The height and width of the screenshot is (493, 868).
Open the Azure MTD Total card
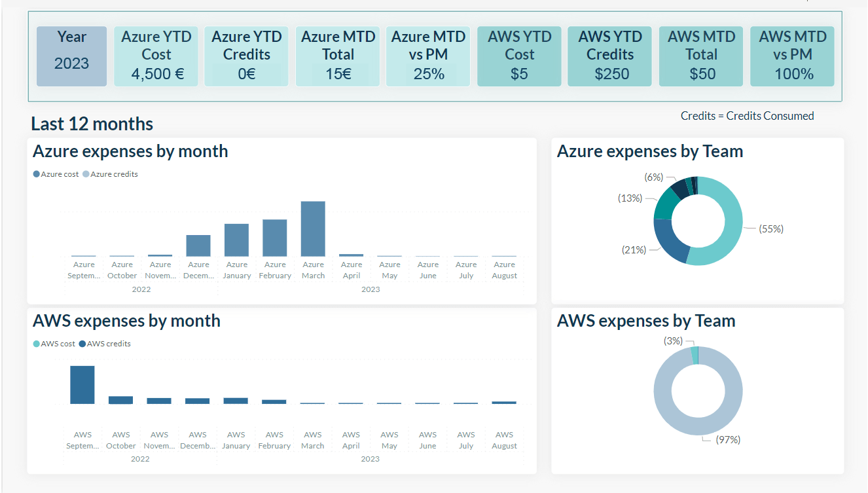tap(338, 56)
